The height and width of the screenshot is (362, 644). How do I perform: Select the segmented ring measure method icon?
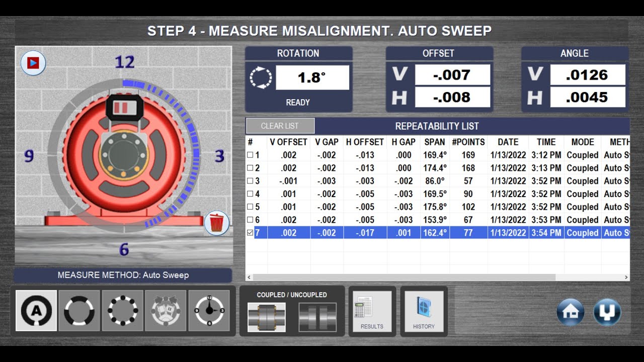[79, 311]
